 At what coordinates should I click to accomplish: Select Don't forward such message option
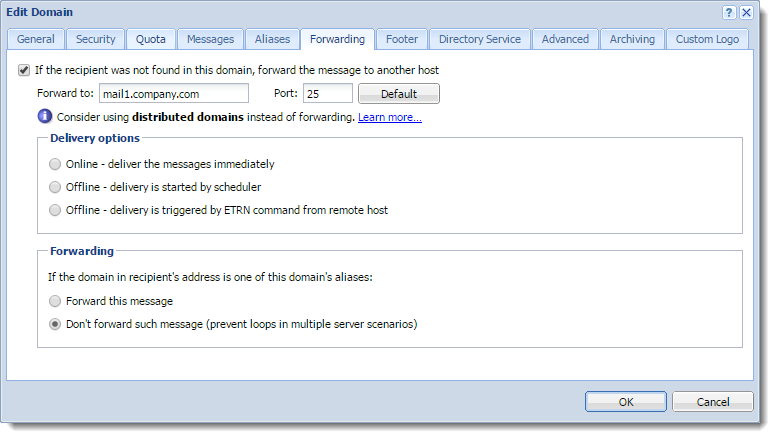point(55,324)
